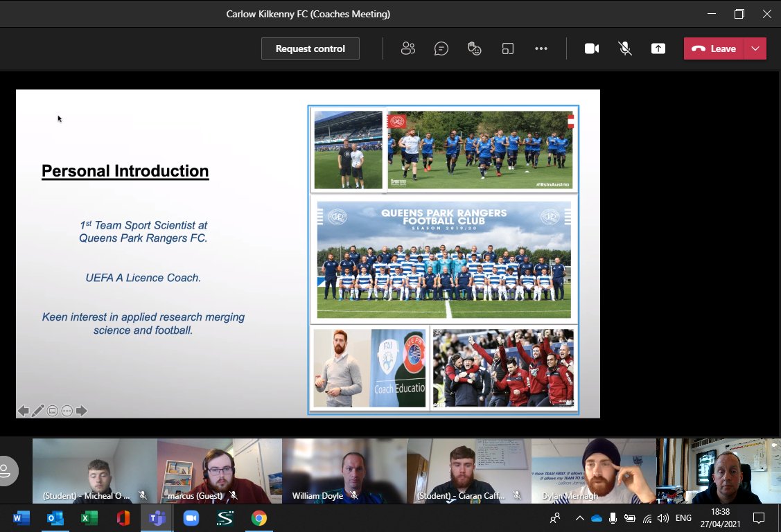
Task: Unmute William Doyle's microphone
Action: click(354, 495)
